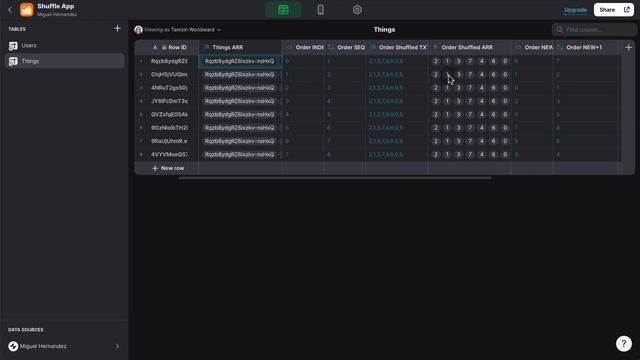Open the Order Shuffled ARR column header

click(469, 47)
